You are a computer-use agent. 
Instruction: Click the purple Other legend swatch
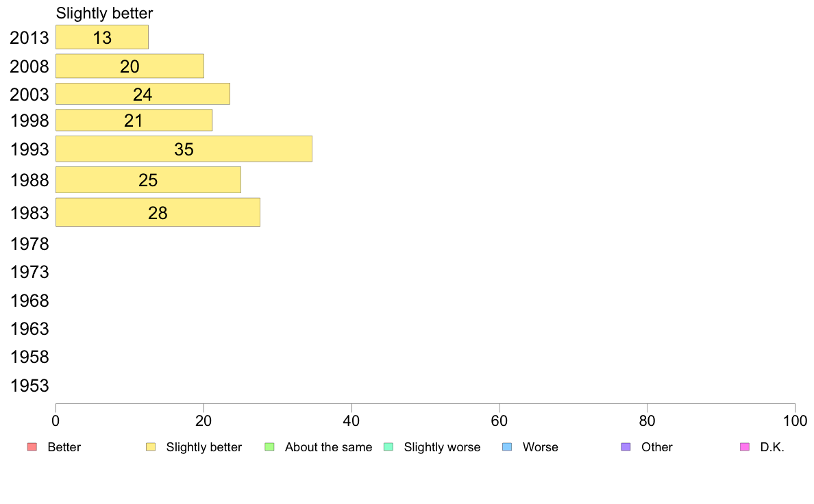tap(626, 447)
